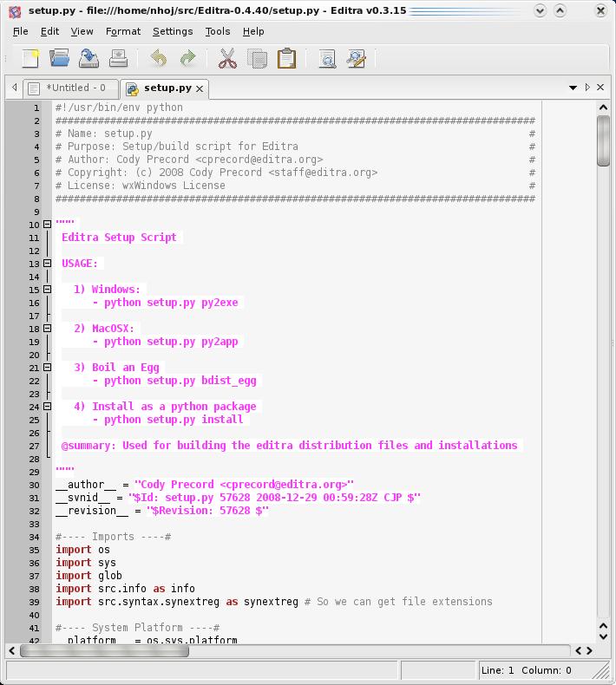Copy selection using the toolbar copy icon
616x685 pixels.
[257, 59]
